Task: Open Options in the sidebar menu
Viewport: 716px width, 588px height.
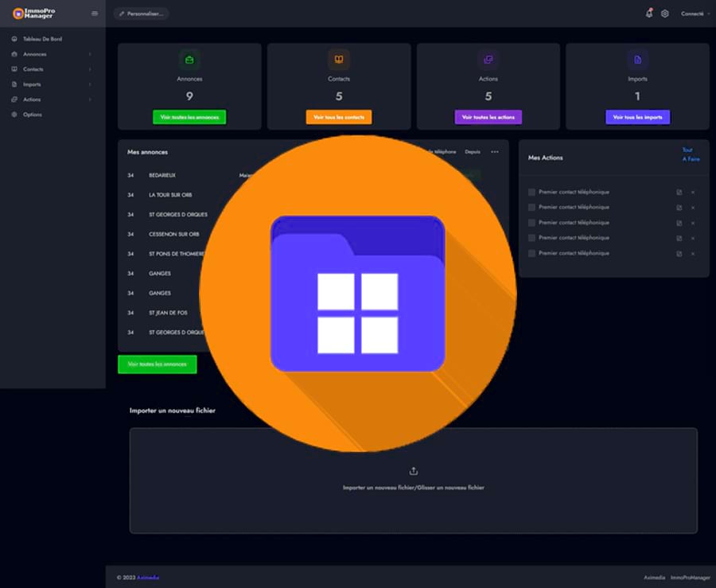Action: point(32,115)
